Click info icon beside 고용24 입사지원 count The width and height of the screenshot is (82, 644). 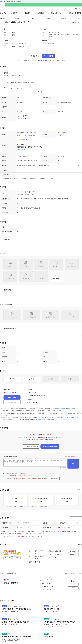[x=71, y=498]
